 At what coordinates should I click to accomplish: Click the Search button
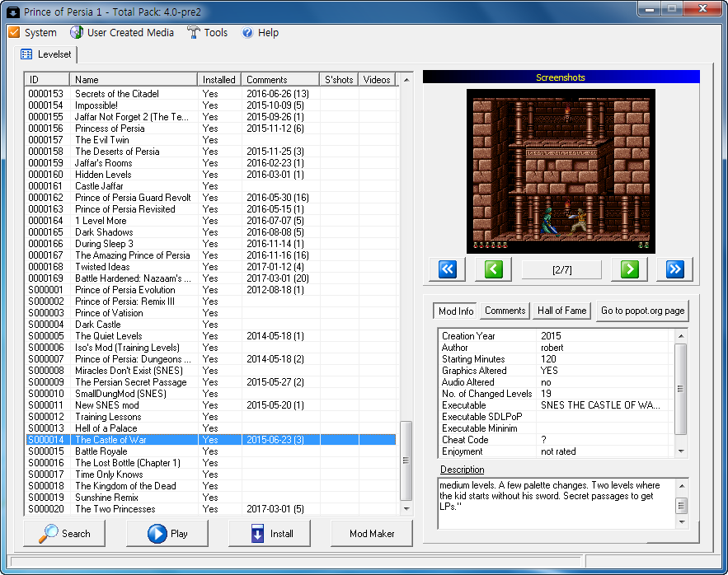point(64,534)
